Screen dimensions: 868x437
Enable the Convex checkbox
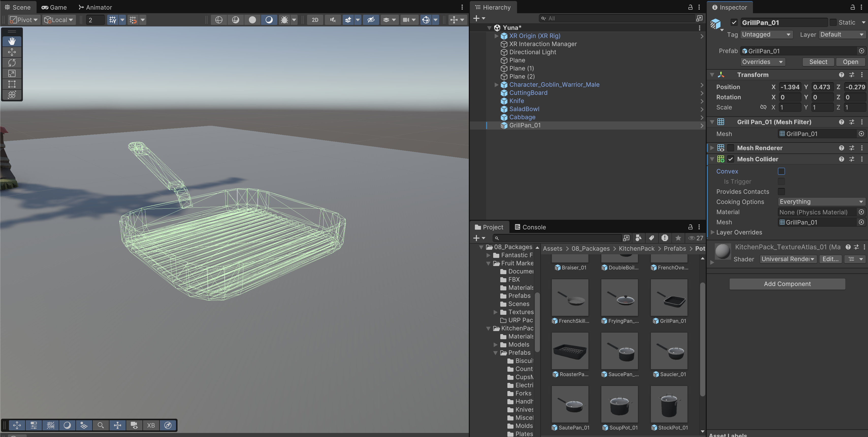[x=781, y=171]
